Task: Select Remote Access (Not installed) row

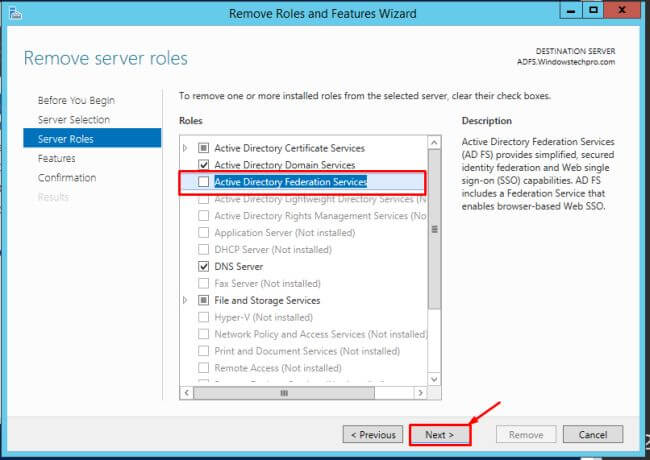Action: click(278, 368)
